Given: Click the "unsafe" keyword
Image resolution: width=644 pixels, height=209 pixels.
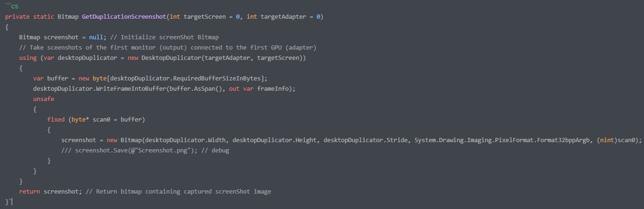Looking at the screenshot, I should [44, 99].
